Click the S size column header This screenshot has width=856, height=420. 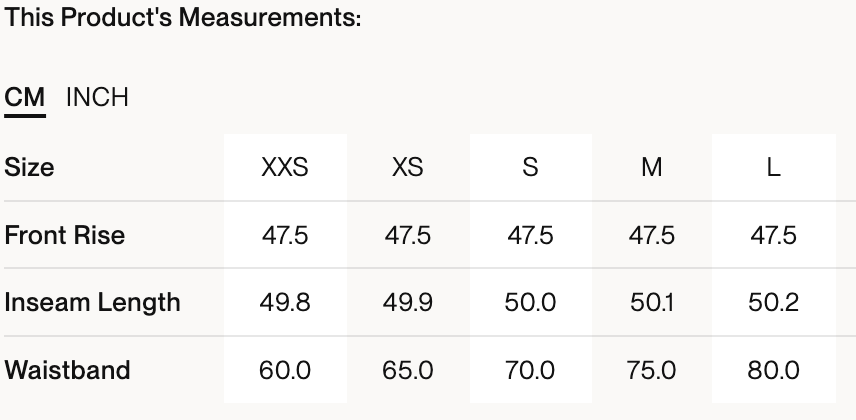click(x=530, y=168)
